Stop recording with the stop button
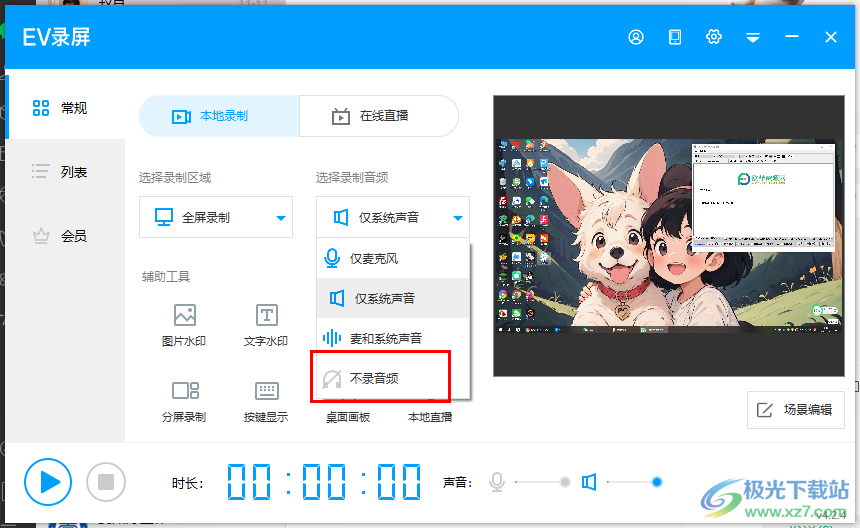Viewport: 860px width, 528px height. [106, 482]
